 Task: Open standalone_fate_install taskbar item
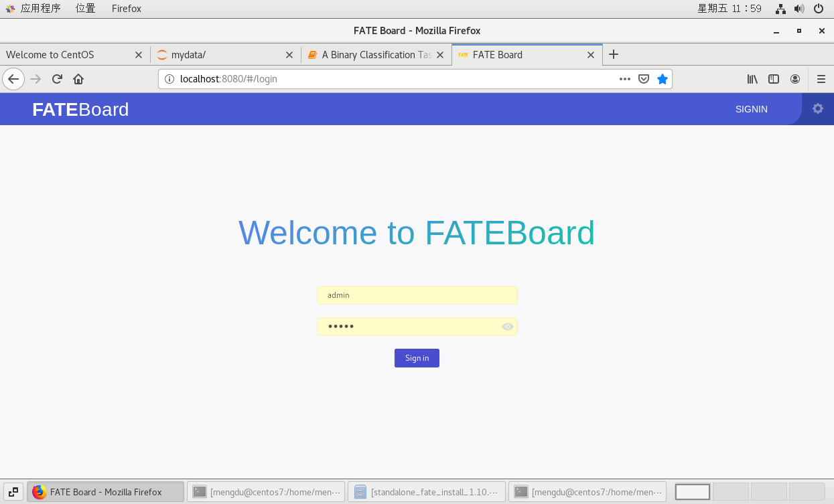click(x=427, y=492)
